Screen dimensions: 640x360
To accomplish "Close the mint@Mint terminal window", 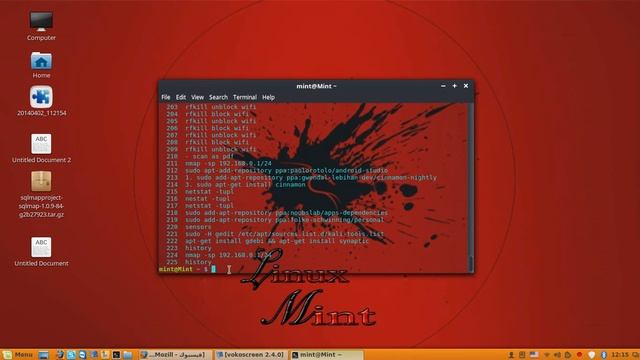I will tap(466, 86).
